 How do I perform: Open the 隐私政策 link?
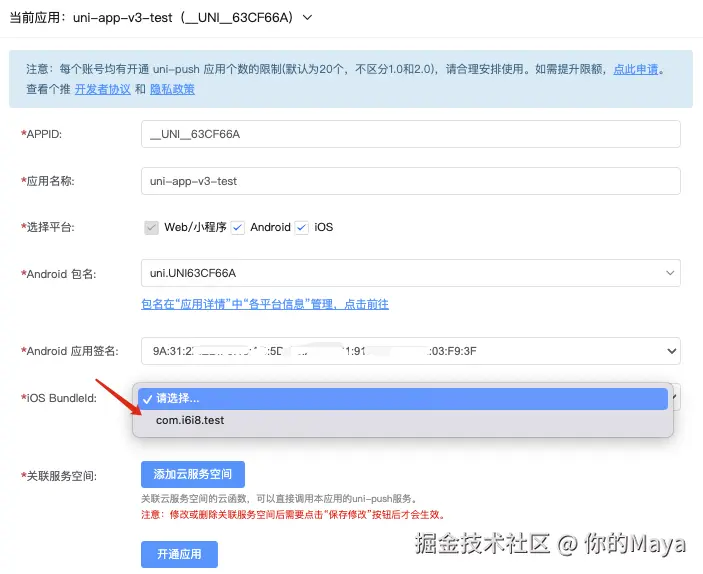pyautogui.click(x=172, y=89)
